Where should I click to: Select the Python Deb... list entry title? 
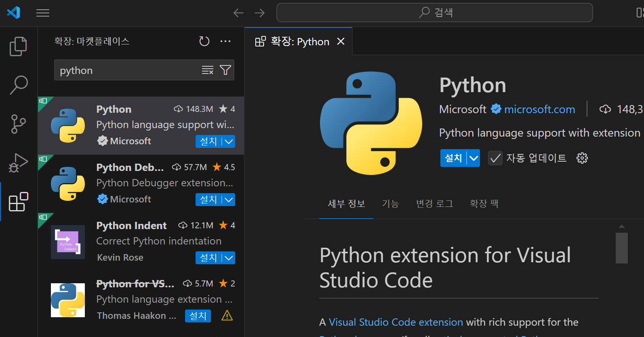point(130,167)
